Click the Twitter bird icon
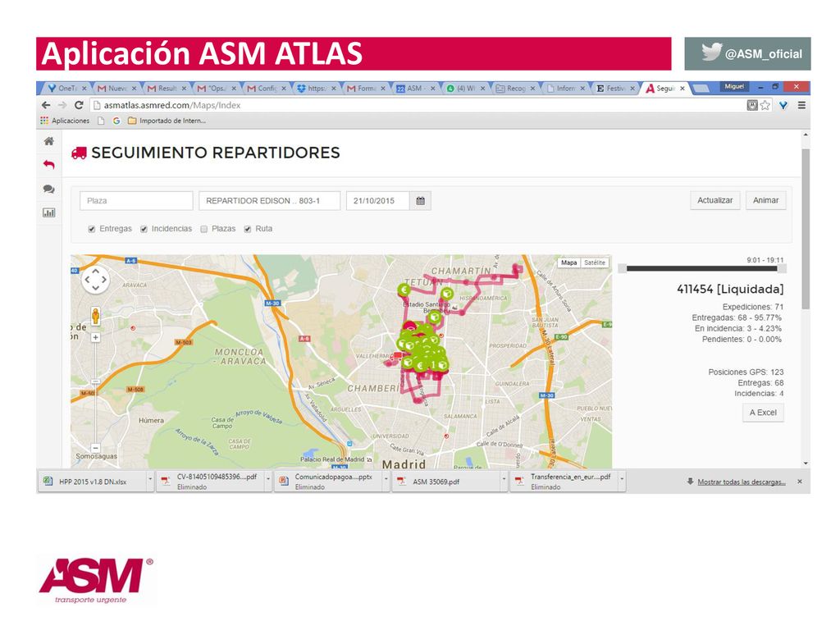Image resolution: width=840 pixels, height=630 pixels. (x=711, y=52)
